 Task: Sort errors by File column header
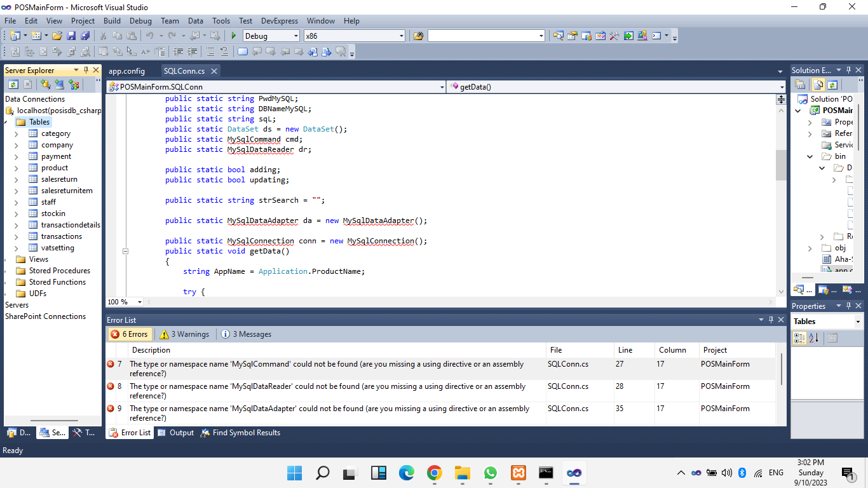(x=580, y=350)
